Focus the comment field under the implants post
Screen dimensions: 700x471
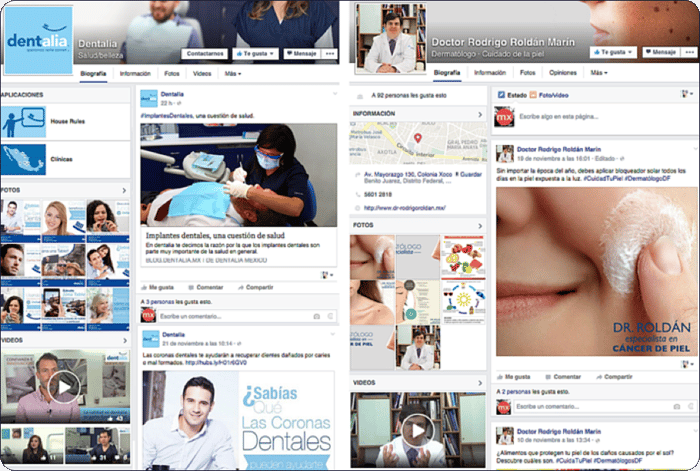pyautogui.click(x=247, y=316)
